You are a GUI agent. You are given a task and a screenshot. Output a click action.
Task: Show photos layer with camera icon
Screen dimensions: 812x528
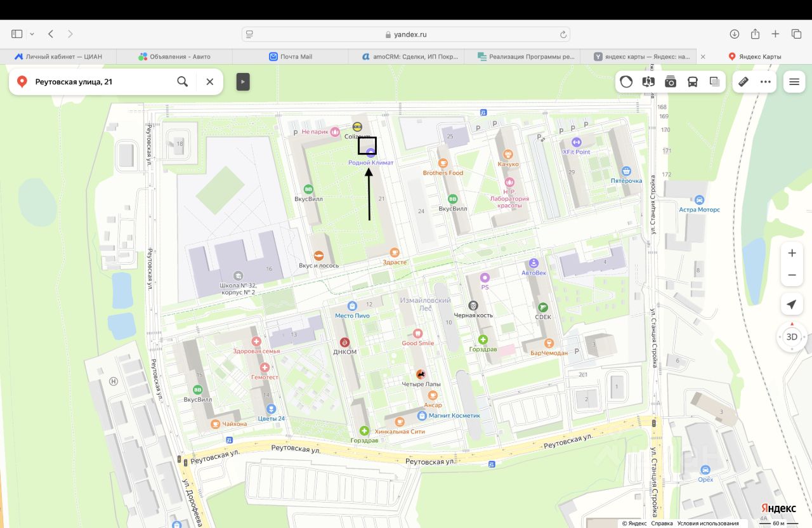(x=671, y=81)
